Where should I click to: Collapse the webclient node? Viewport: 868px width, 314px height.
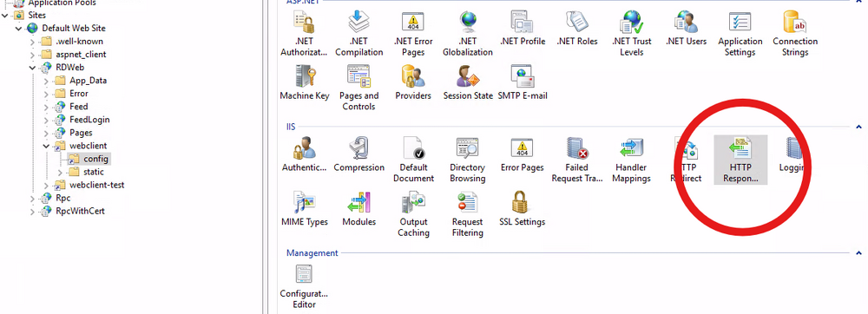[x=47, y=146]
